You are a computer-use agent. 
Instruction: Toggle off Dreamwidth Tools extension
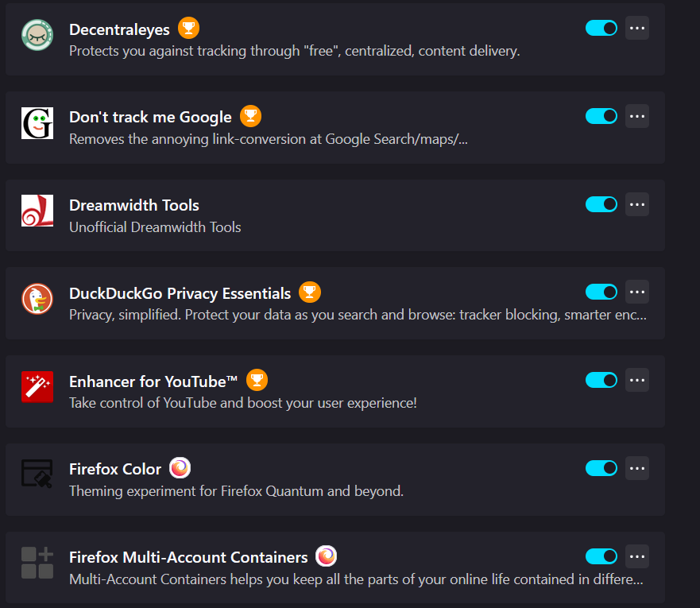coord(601,204)
